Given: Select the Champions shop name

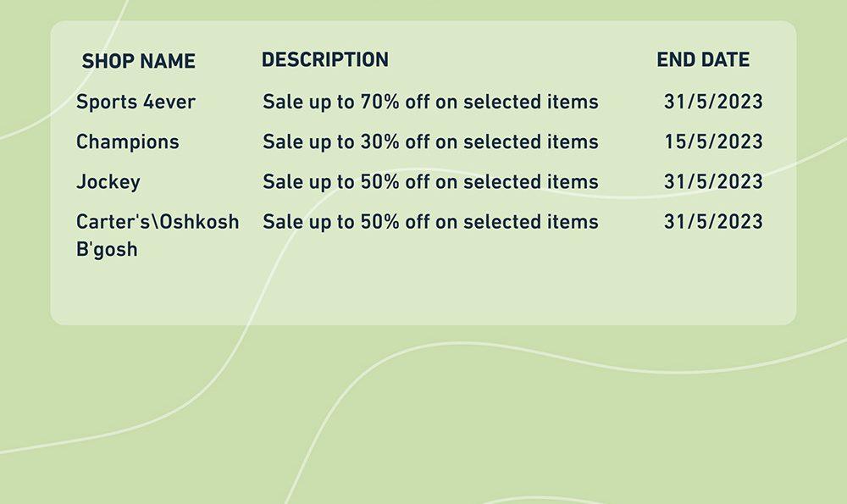Looking at the screenshot, I should pyautogui.click(x=128, y=141).
